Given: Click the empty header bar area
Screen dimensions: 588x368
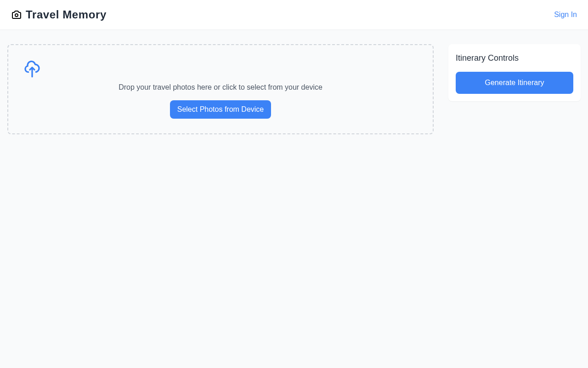Looking at the screenshot, I should pyautogui.click(x=322, y=15).
